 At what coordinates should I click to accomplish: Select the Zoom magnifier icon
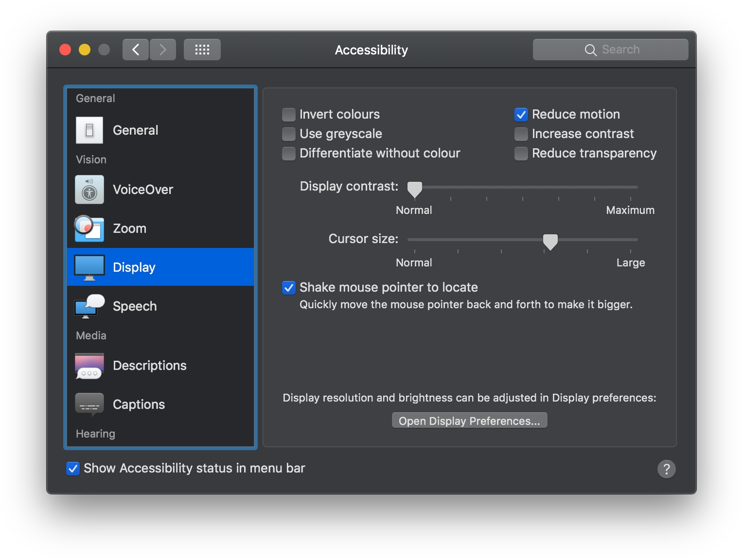click(x=89, y=228)
